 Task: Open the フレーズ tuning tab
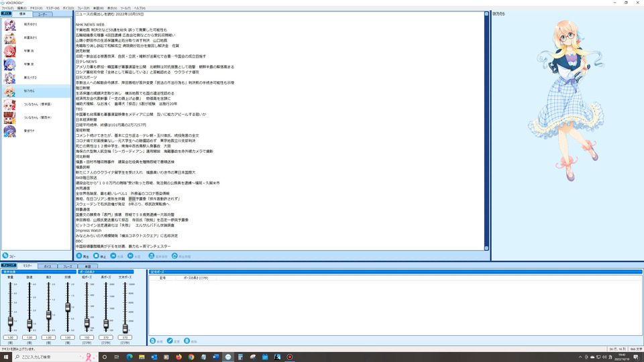click(67, 266)
